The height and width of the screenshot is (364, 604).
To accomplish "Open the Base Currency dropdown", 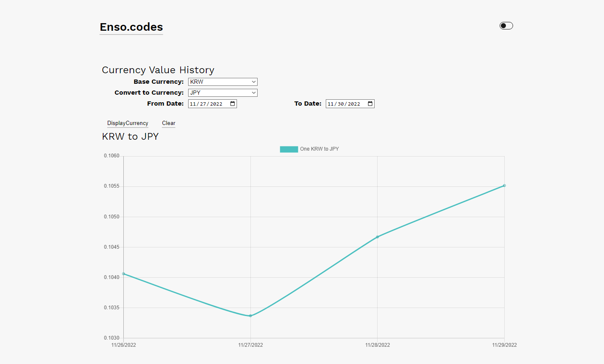I will [x=222, y=82].
